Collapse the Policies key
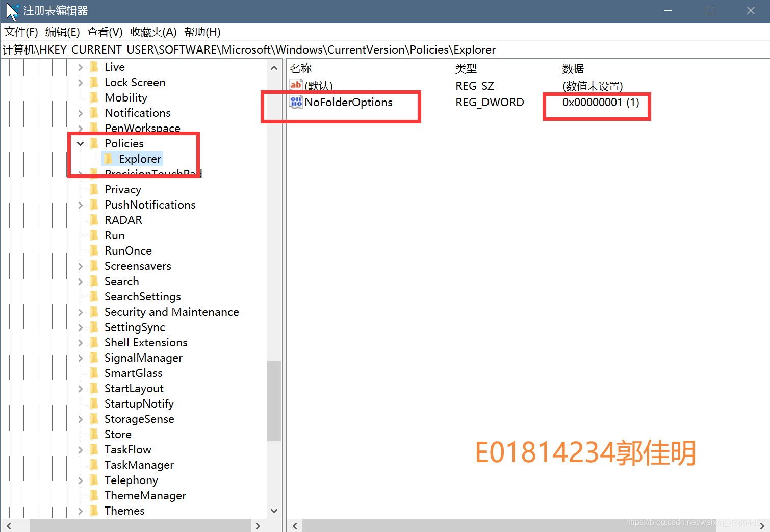The image size is (770, 532). coord(80,144)
